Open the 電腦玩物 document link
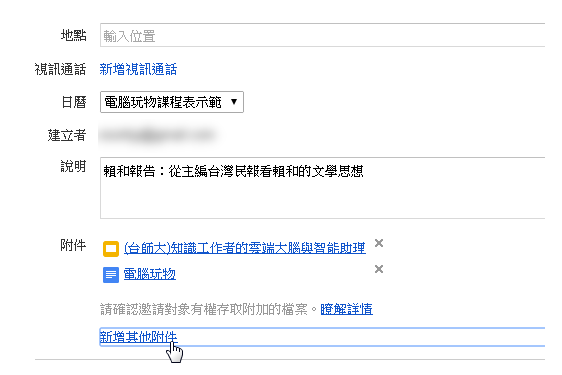 click(x=149, y=274)
